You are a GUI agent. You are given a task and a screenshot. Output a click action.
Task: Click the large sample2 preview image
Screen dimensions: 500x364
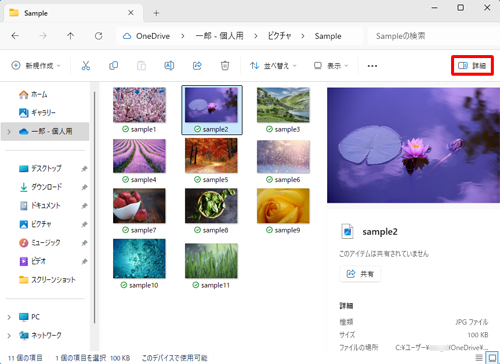[413, 145]
